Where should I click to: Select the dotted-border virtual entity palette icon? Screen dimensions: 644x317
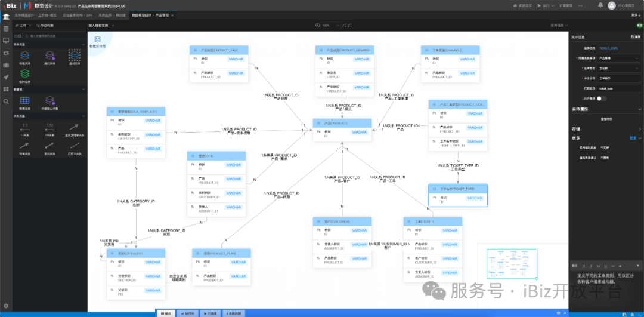click(75, 55)
